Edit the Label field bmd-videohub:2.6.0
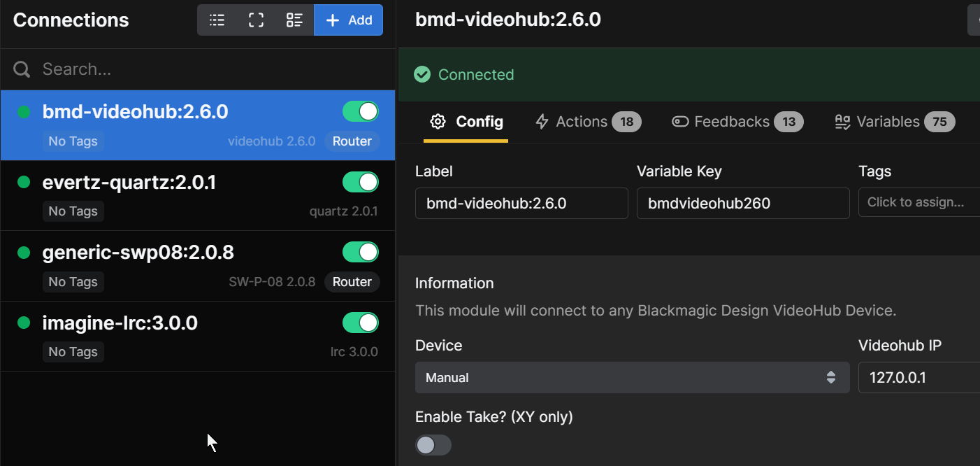980x466 pixels. (x=521, y=203)
